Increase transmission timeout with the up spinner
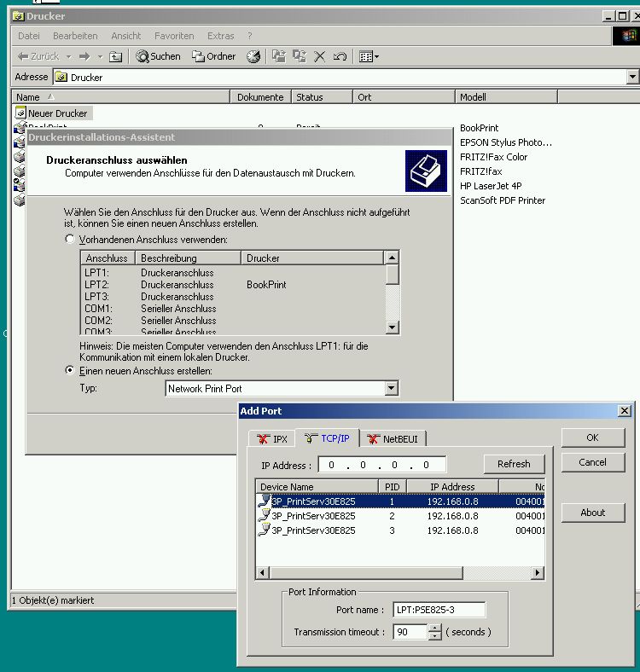This screenshot has width=640, height=672. point(435,628)
